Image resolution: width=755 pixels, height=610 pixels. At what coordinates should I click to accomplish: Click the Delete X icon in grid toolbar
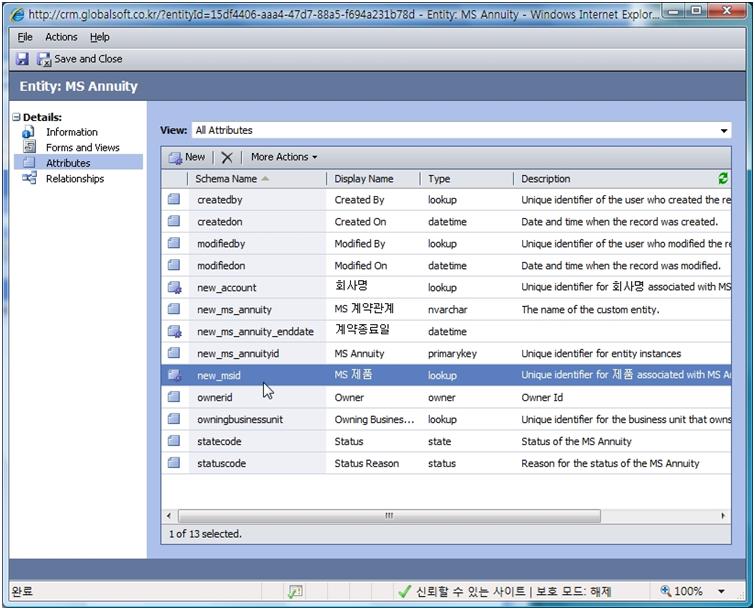[x=227, y=157]
